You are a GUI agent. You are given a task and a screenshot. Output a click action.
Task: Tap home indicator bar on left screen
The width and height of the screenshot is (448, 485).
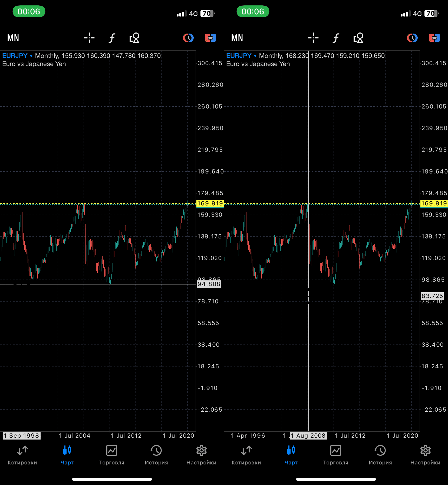(x=112, y=479)
